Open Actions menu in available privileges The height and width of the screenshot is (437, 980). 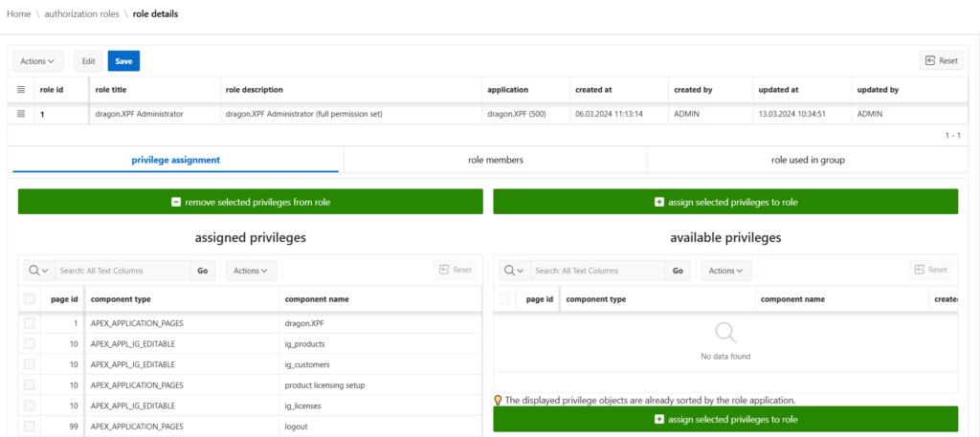coord(726,271)
